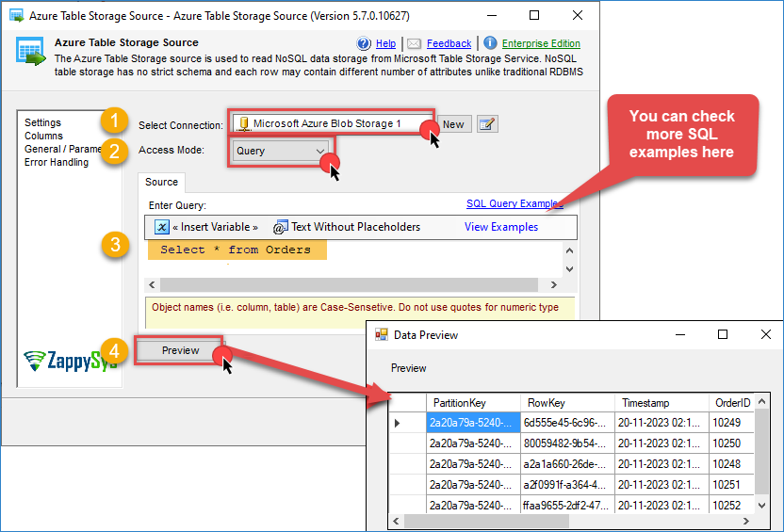Click Data Preview vertical scrollbar thumb
This screenshot has width=784, height=532.
(761, 452)
